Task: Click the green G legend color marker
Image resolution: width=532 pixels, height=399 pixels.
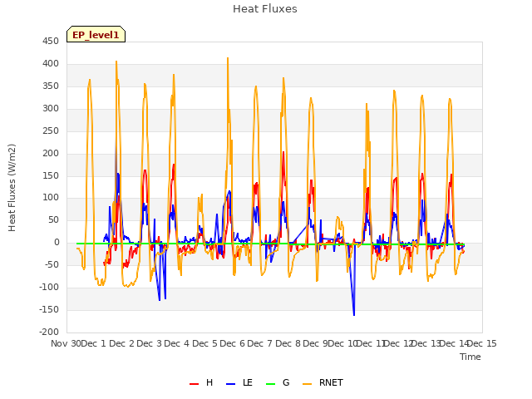Action: [271, 384]
